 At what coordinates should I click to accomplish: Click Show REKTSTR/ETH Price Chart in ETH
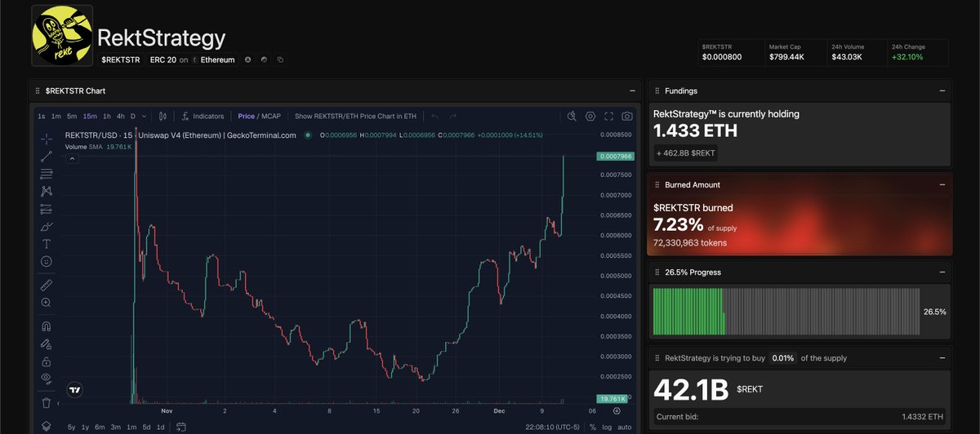[354, 116]
